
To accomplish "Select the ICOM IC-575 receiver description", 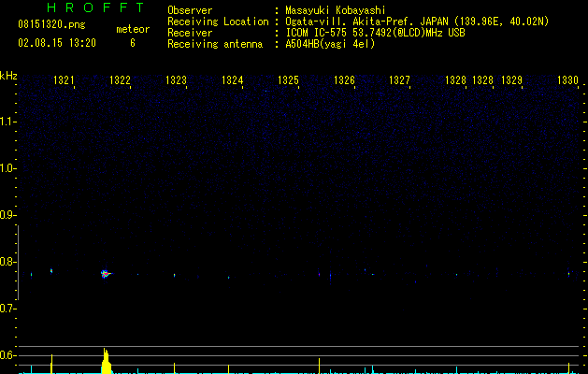I will point(375,33).
